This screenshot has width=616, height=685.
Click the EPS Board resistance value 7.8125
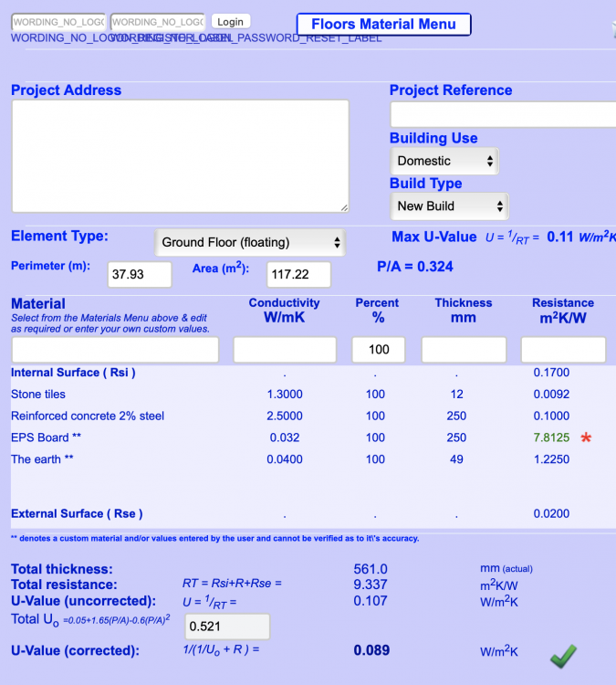[551, 437]
